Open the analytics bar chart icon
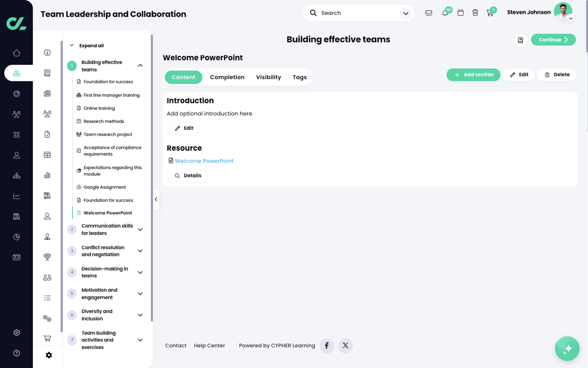 [x=47, y=175]
